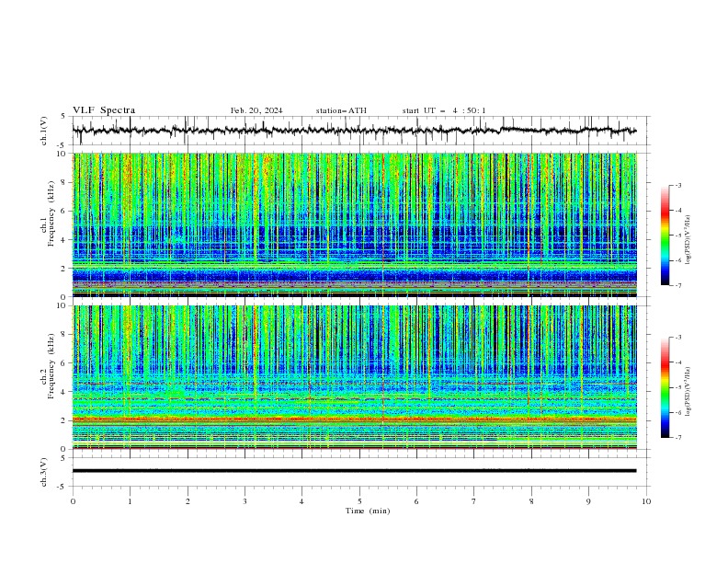Image resolution: width=728 pixels, height=563 pixels.
Task: Click the 'start UT = 4 :50: 1' text
Action: pos(444,110)
